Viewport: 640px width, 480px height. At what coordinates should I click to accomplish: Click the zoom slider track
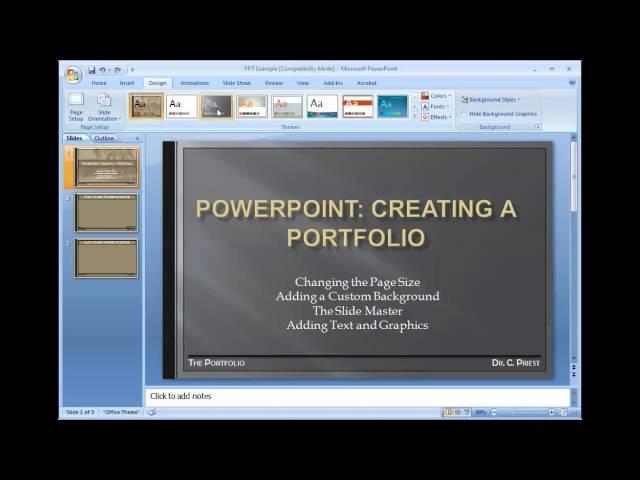[523, 413]
